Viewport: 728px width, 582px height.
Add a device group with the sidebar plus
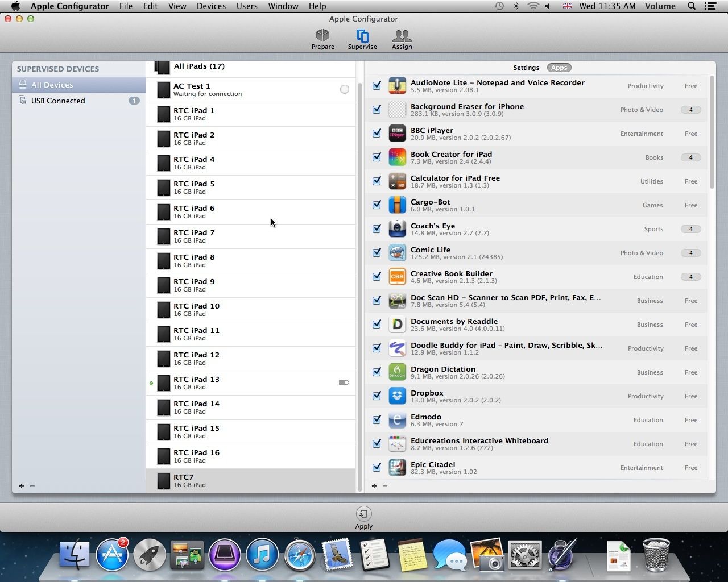(22, 485)
